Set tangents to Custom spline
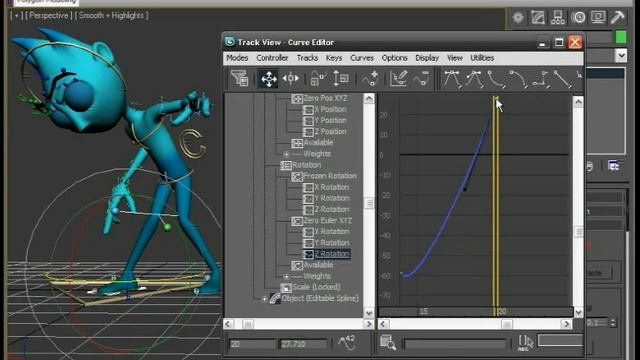This screenshot has width=640, height=360. point(474,79)
